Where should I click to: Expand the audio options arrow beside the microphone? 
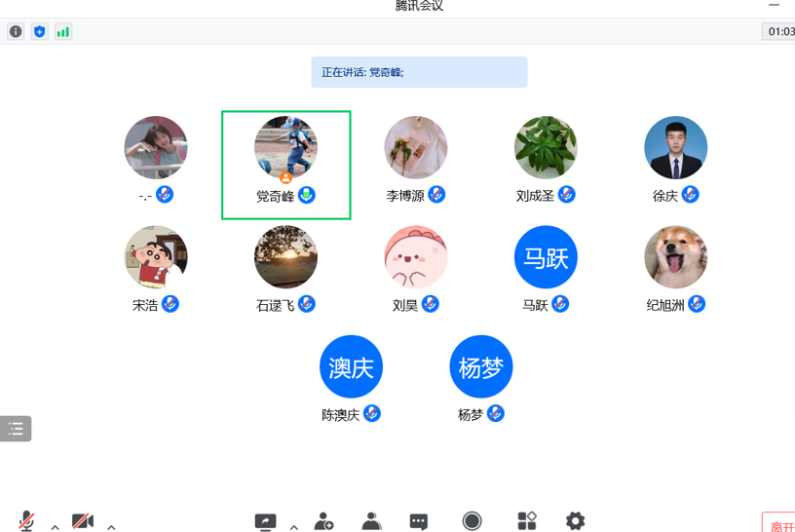click(56, 527)
